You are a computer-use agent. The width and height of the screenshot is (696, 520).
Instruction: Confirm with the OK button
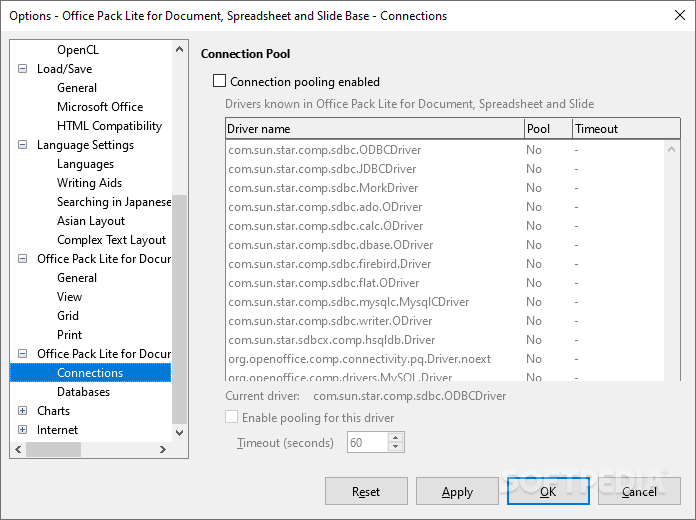pos(548,491)
